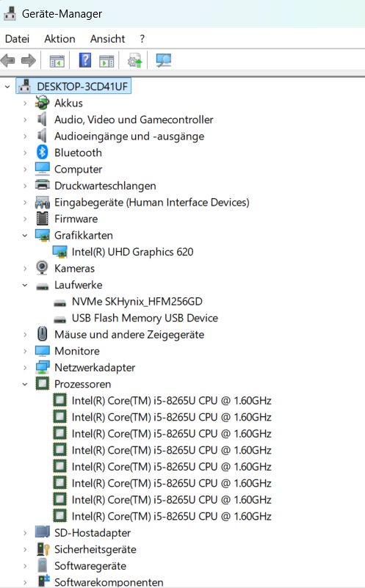Expand the Kameras category
Screen dimensions: 365x588
[25, 269]
